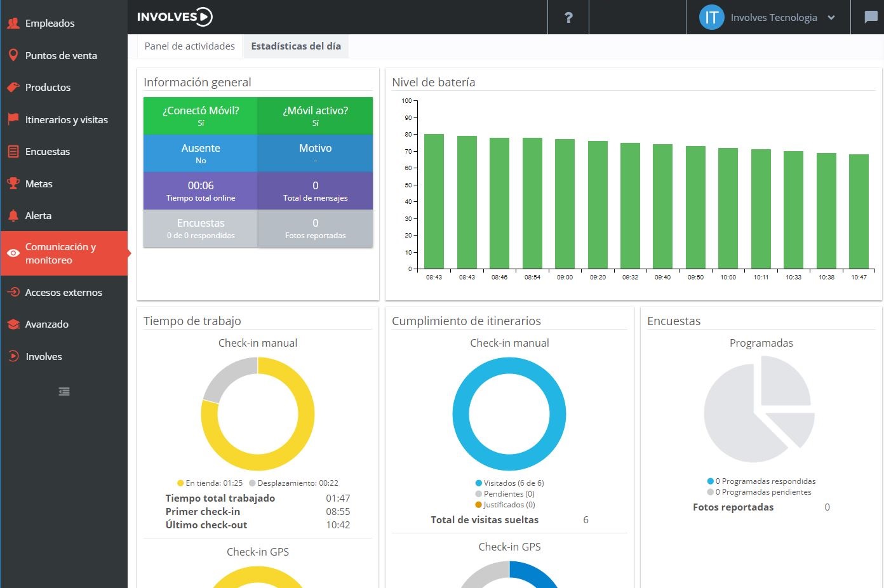The width and height of the screenshot is (884, 588).
Task: Click the 09:32 battery bar
Action: pyautogui.click(x=630, y=206)
